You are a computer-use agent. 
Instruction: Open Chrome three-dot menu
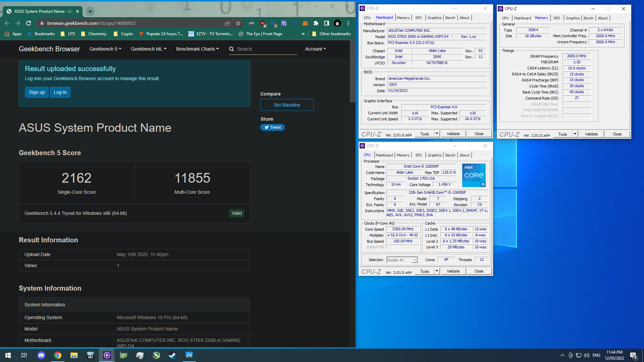click(x=348, y=23)
